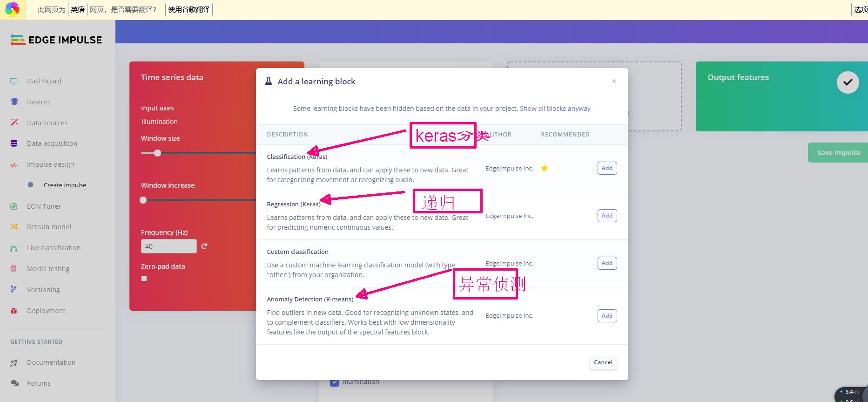Viewport: 868px width, 402px height.
Task: Click the recommended star for Classification (Keras)
Action: pos(544,168)
